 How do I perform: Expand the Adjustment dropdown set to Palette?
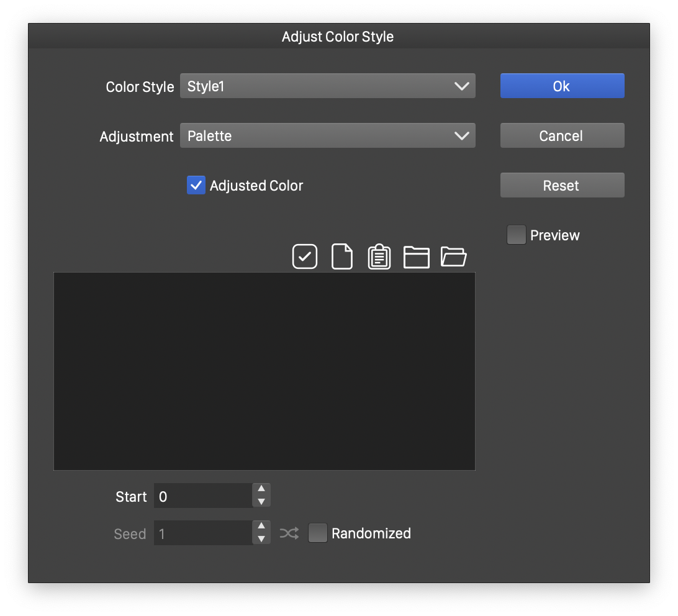327,136
